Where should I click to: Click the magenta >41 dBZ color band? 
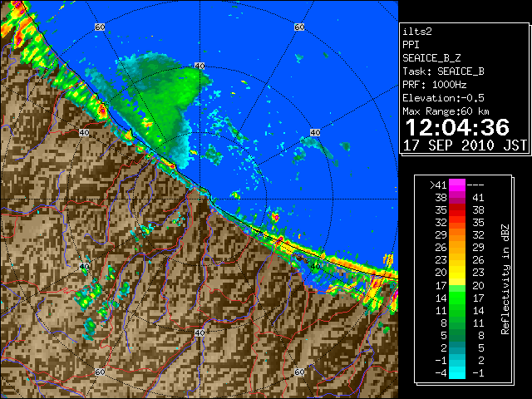tap(457, 185)
